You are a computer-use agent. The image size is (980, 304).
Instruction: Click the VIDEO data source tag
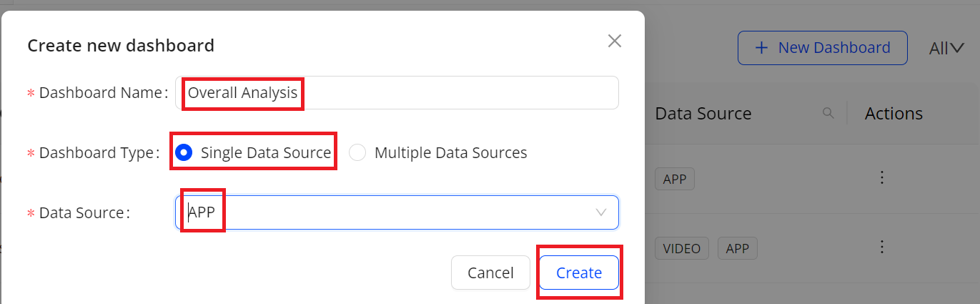pos(682,248)
